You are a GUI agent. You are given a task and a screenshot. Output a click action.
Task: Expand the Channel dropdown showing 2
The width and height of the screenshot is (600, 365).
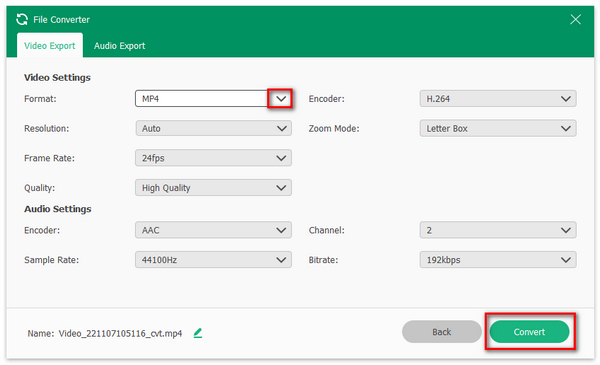click(x=498, y=230)
